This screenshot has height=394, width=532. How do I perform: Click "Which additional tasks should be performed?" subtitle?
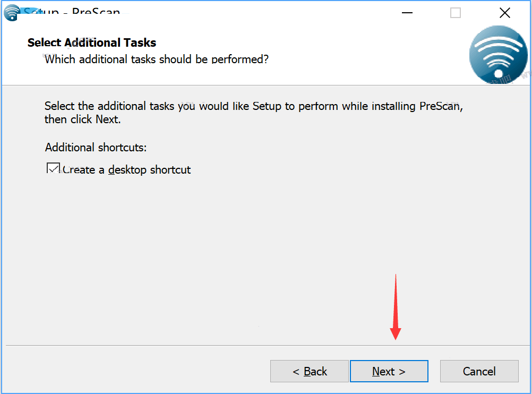(x=157, y=59)
